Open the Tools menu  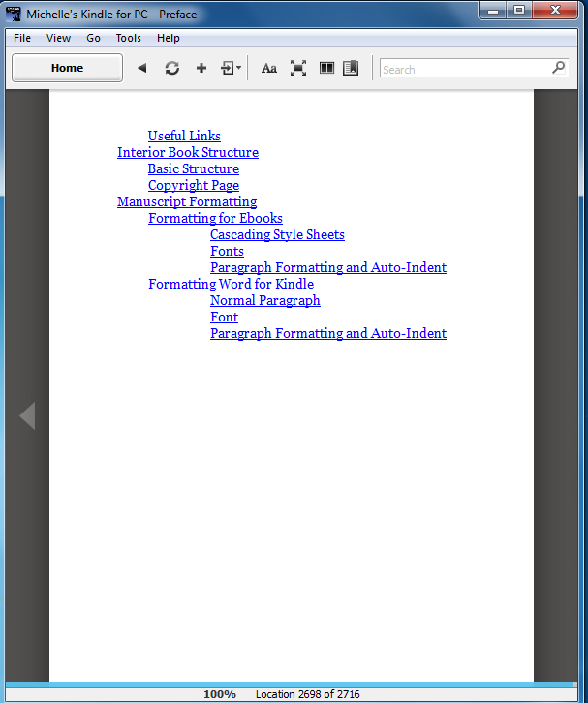click(128, 38)
